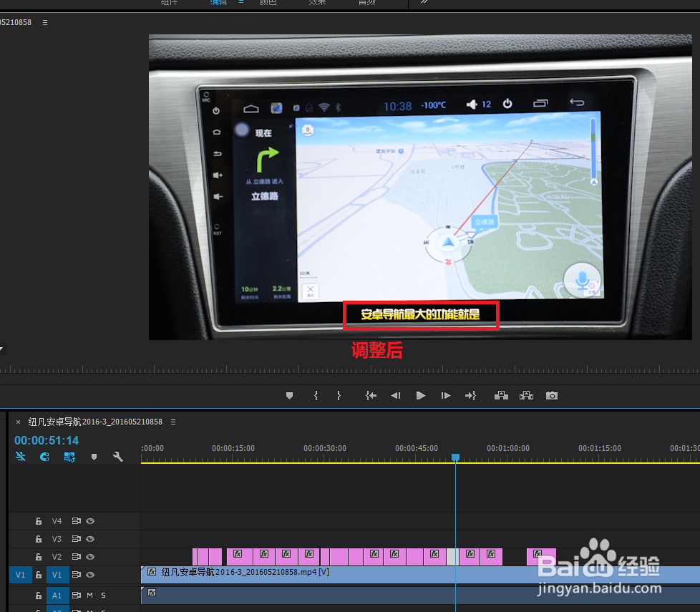
Task: Select the 纽凡安卓导航2016-3_201605210858.mp4 video clip
Action: (x=420, y=575)
